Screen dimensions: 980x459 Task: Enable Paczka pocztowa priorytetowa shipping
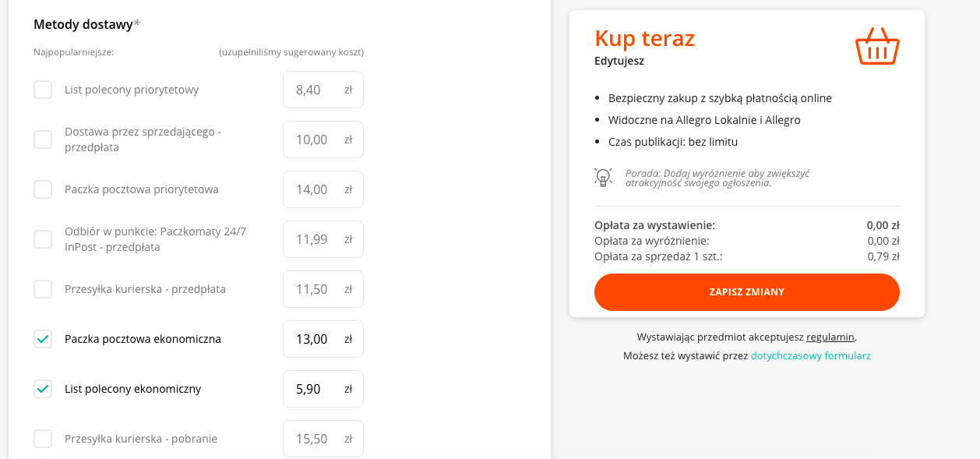click(43, 189)
